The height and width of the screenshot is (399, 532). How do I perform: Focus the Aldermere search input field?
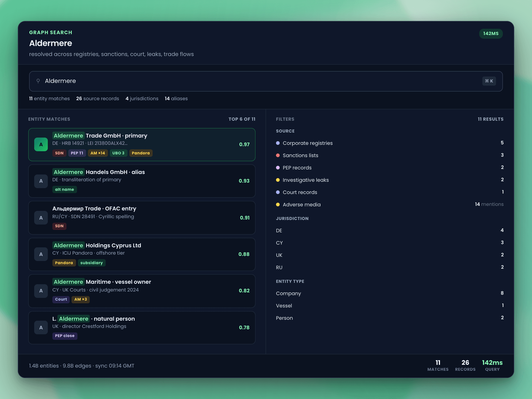(x=266, y=81)
